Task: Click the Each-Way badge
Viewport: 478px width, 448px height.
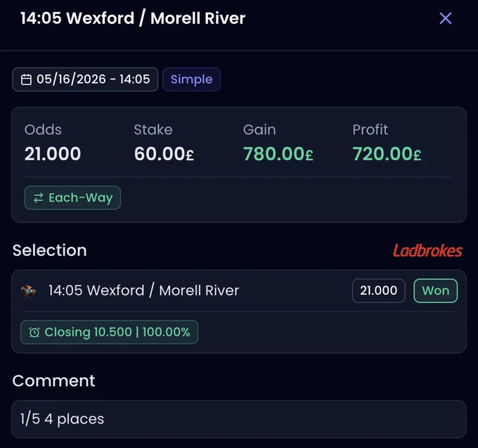Action: point(72,197)
